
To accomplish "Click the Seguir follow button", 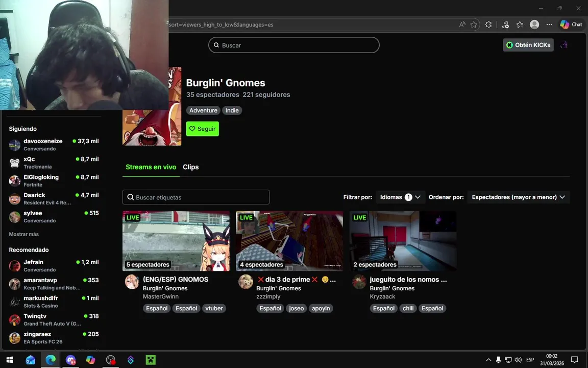I will pyautogui.click(x=203, y=129).
